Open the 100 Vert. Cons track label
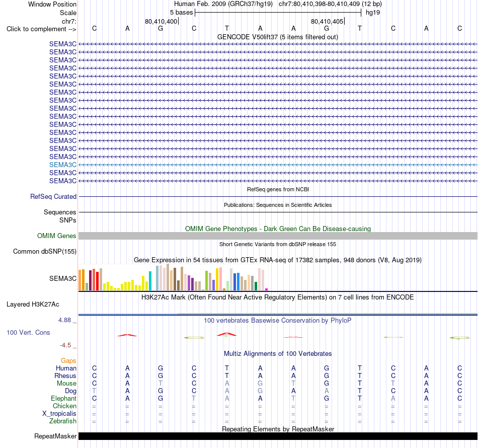The image size is (478, 448). [28, 332]
